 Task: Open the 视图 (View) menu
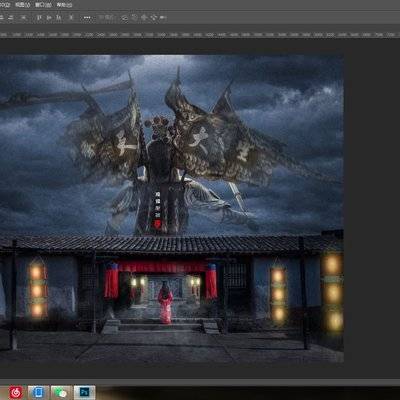pyautogui.click(x=23, y=5)
